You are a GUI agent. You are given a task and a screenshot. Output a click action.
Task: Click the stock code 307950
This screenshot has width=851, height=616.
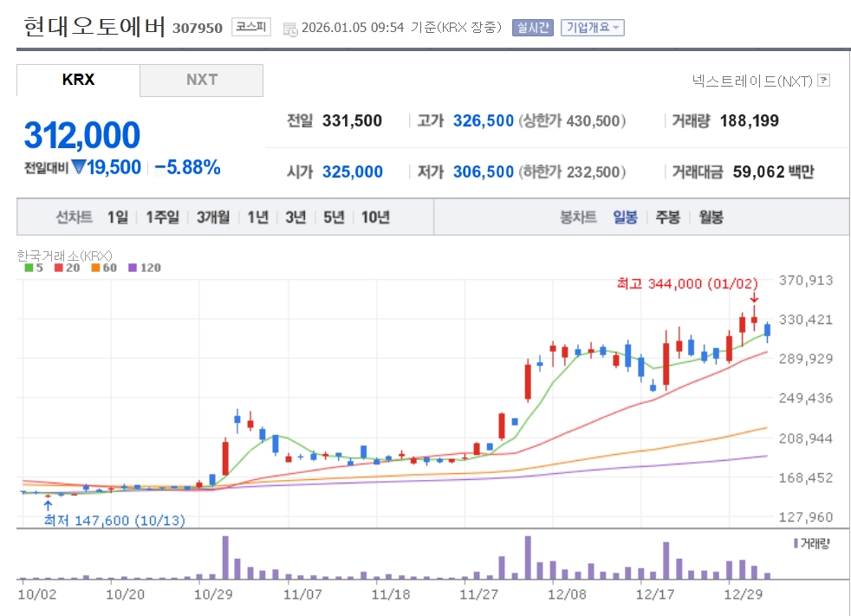(x=198, y=29)
